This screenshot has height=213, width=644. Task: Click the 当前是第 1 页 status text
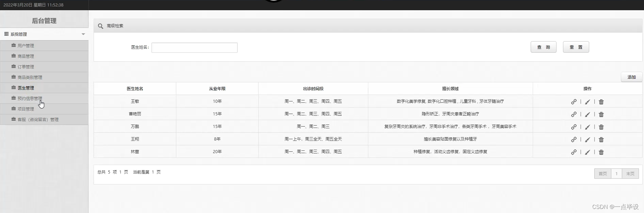(147, 172)
